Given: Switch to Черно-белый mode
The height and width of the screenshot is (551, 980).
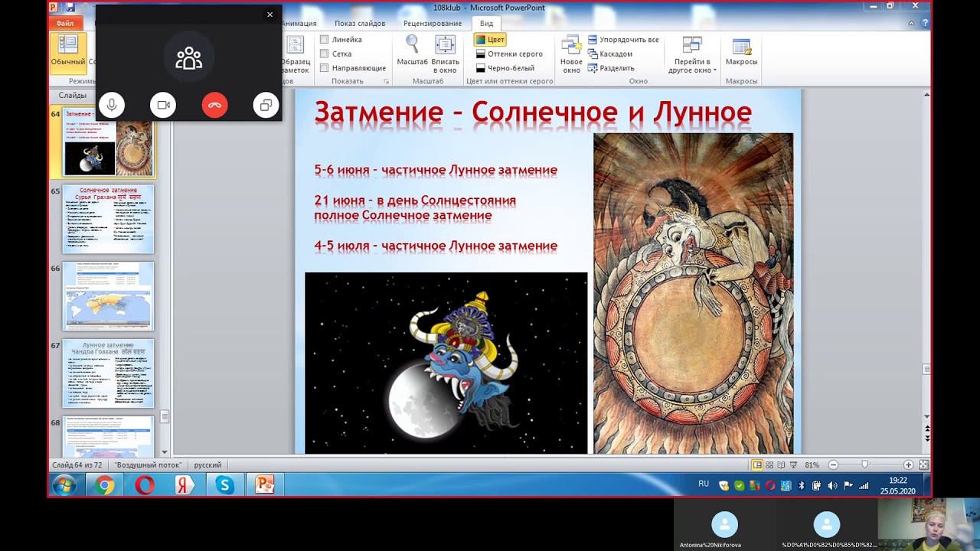Looking at the screenshot, I should 505,68.
